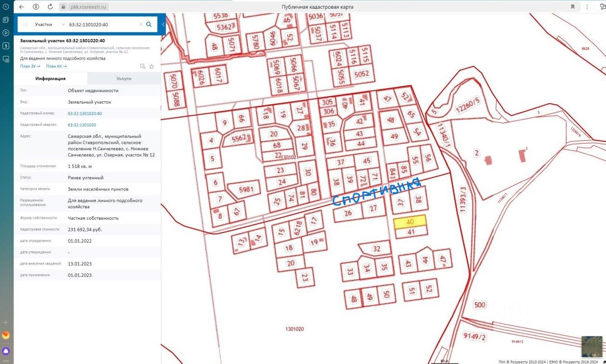The width and height of the screenshot is (606, 364).
Task: Go back using the browser back arrow
Action: tap(21, 7)
